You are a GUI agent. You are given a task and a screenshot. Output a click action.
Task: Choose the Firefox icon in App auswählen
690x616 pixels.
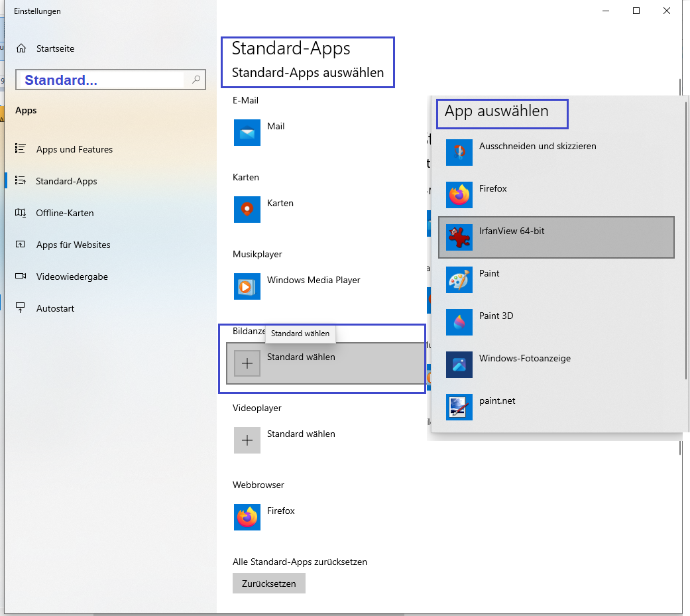(459, 195)
